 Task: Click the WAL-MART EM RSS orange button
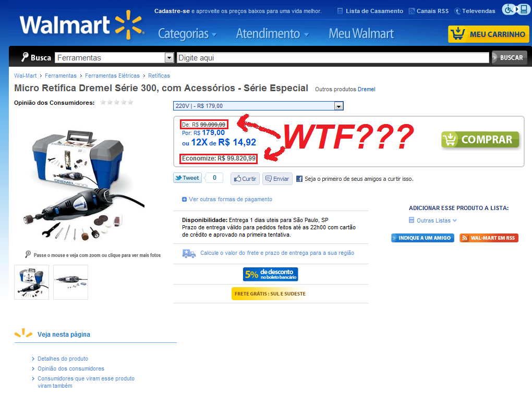click(x=489, y=238)
